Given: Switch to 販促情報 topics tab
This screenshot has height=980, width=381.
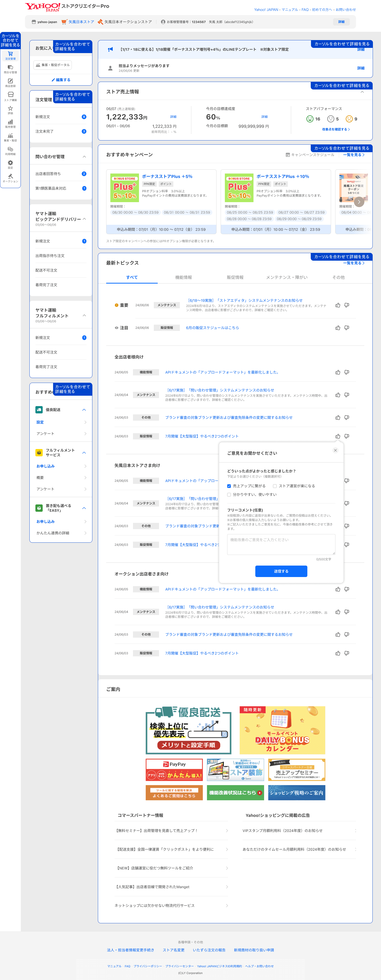Looking at the screenshot, I should [235, 277].
